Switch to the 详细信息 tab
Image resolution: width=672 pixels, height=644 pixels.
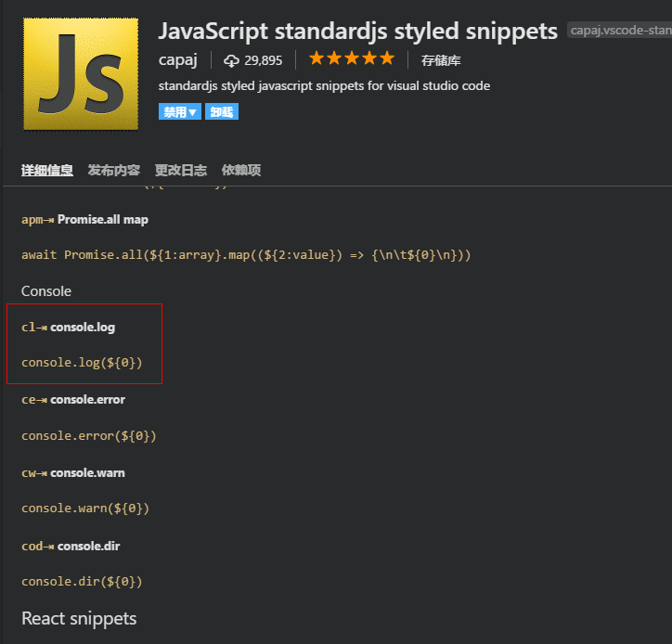pyautogui.click(x=47, y=170)
